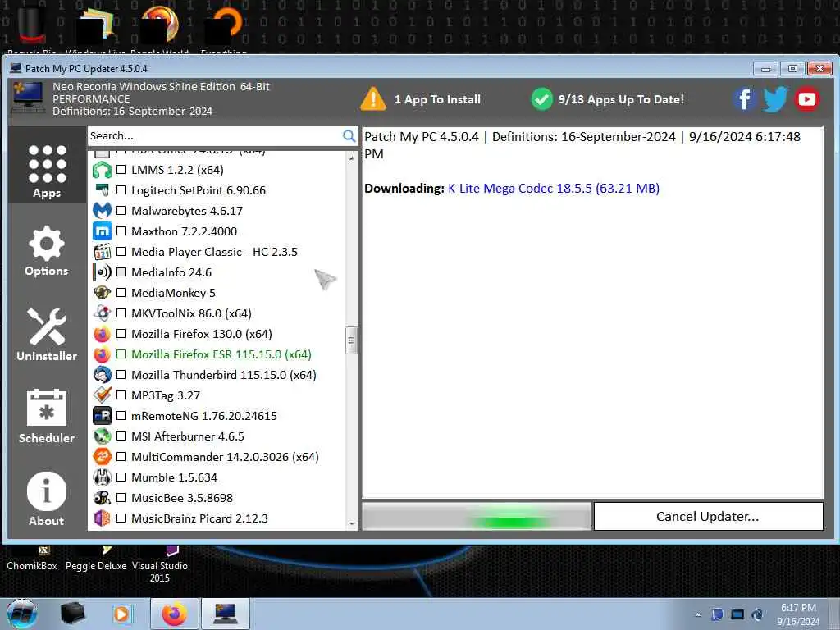This screenshot has width=840, height=630.
Task: Click the 1 App To Install text
Action: [x=437, y=99]
